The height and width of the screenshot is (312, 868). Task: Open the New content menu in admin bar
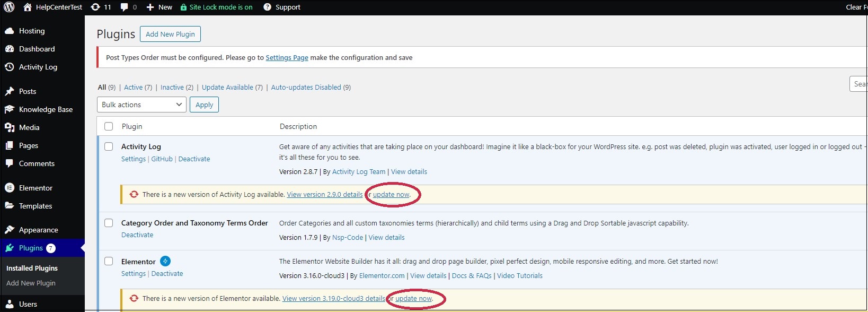[x=159, y=7]
